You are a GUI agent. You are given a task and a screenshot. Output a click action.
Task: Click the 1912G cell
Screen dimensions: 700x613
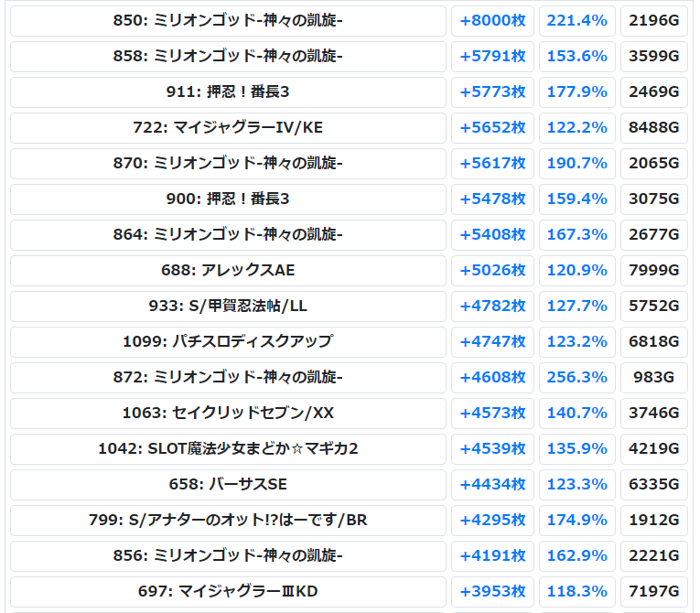[654, 521]
